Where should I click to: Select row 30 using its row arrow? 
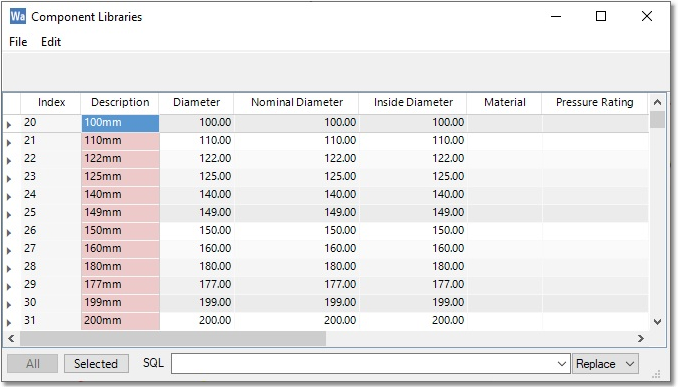(x=10, y=304)
